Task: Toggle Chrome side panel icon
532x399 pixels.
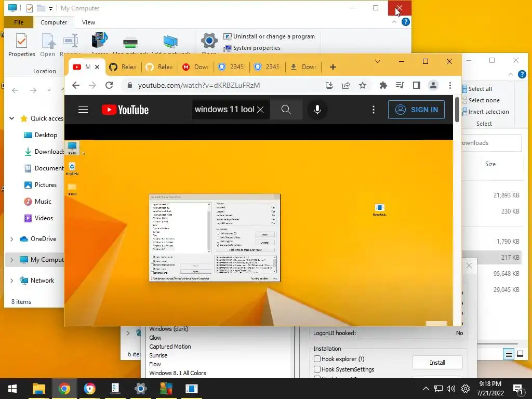Action: (417, 86)
